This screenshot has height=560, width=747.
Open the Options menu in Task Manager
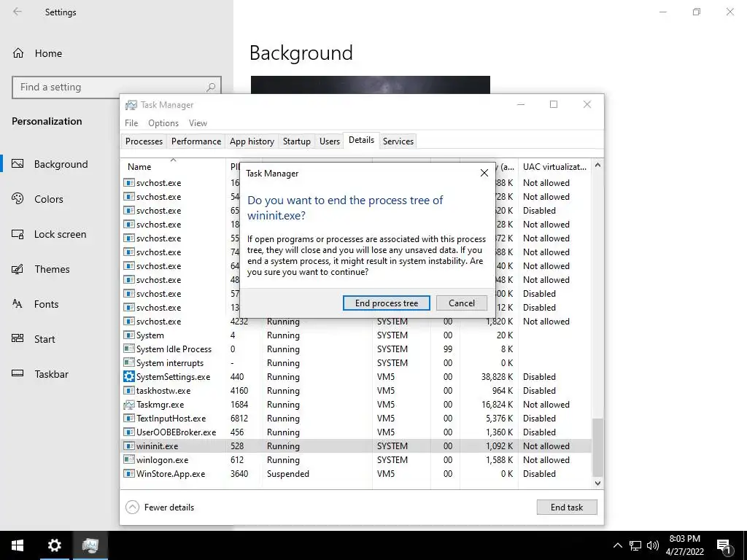[163, 122]
